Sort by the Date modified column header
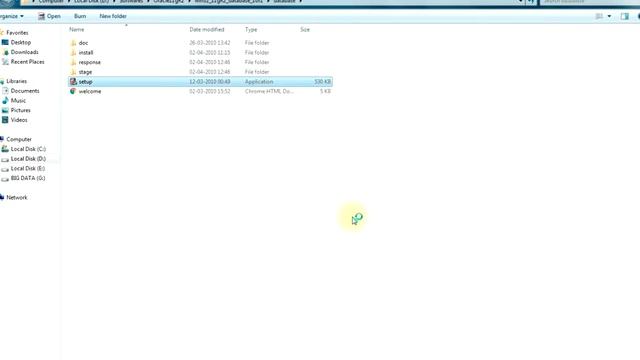 pyautogui.click(x=207, y=30)
